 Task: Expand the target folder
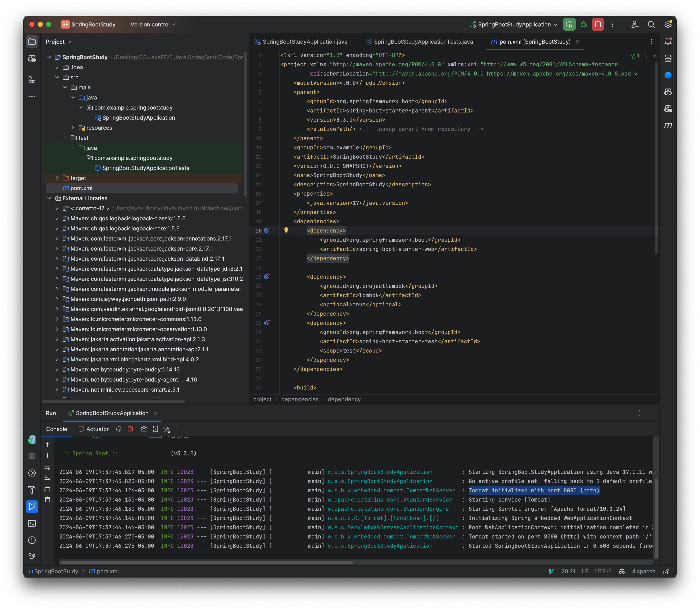[x=57, y=178]
